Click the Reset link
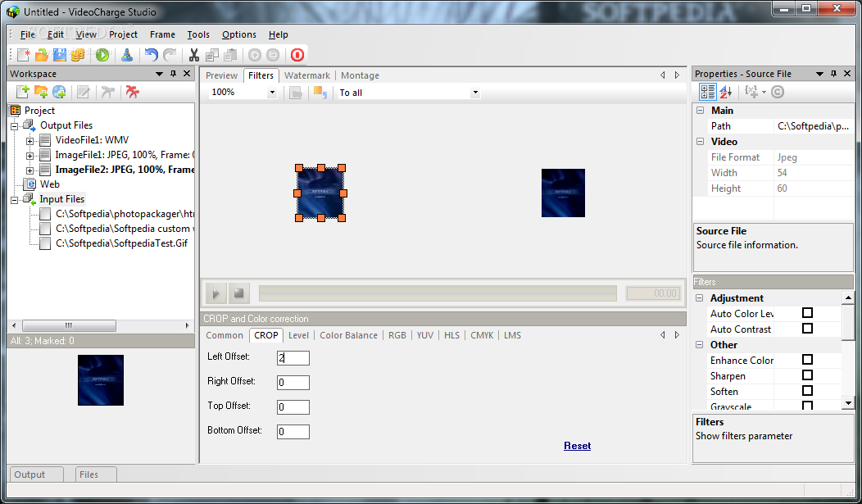The height and width of the screenshot is (504, 862). click(577, 446)
